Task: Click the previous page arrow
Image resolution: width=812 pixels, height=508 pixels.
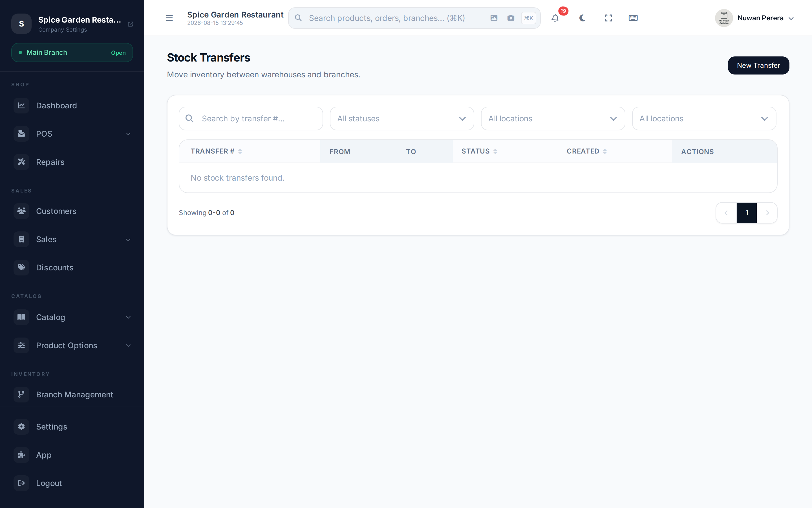Action: (726, 213)
